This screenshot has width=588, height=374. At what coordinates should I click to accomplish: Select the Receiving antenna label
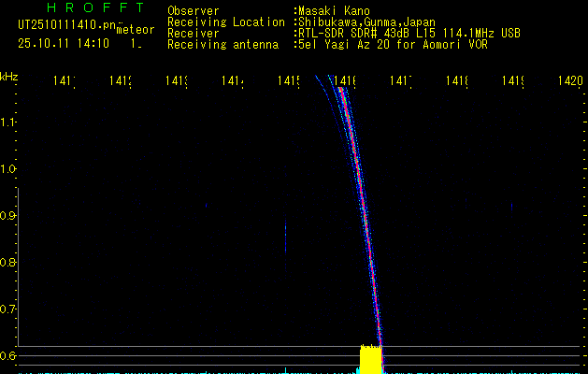click(x=222, y=44)
